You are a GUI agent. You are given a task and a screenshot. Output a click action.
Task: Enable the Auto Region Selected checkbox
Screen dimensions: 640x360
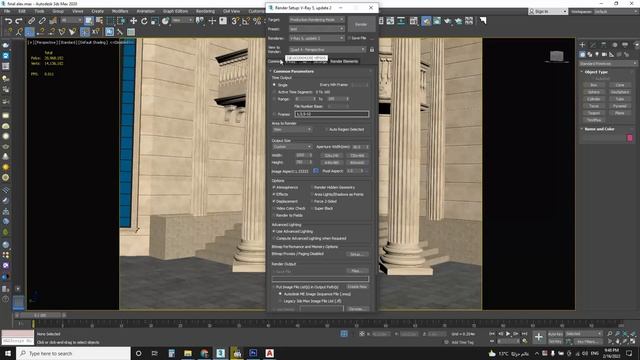[x=327, y=129]
